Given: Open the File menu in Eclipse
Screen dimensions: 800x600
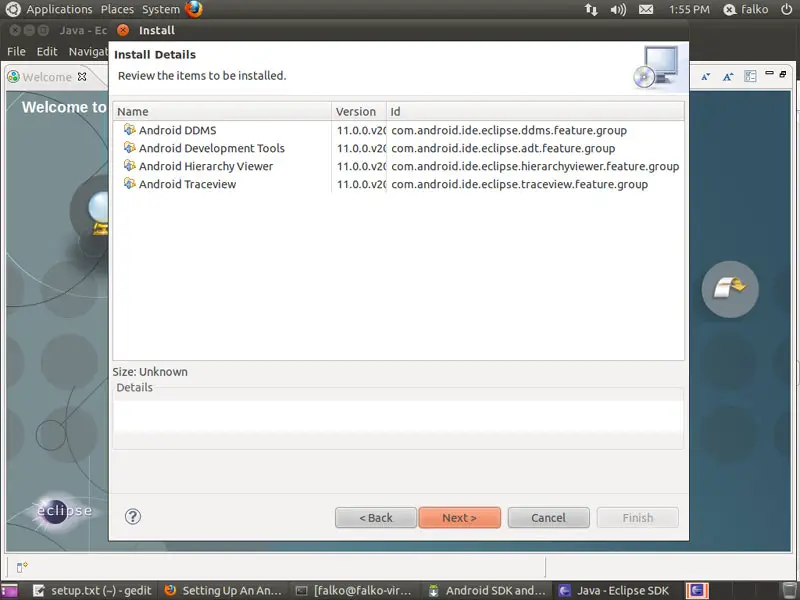Looking at the screenshot, I should (16, 51).
